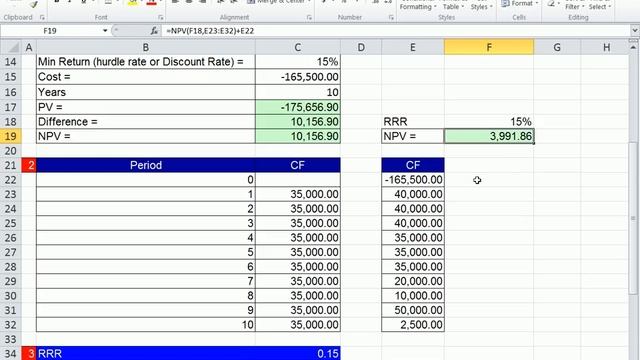Select column D header
640x360 pixels.
click(361, 48)
